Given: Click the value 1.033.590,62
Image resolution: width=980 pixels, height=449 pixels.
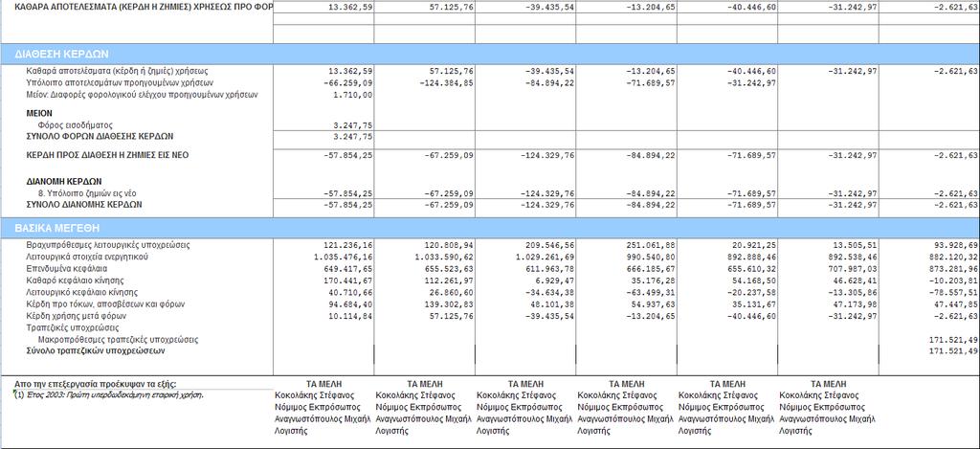Looking at the screenshot, I should [444, 257].
